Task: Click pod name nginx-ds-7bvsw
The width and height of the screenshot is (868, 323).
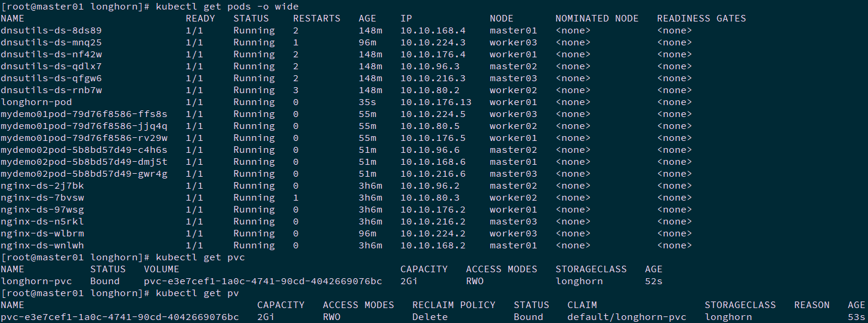Action: [42, 198]
